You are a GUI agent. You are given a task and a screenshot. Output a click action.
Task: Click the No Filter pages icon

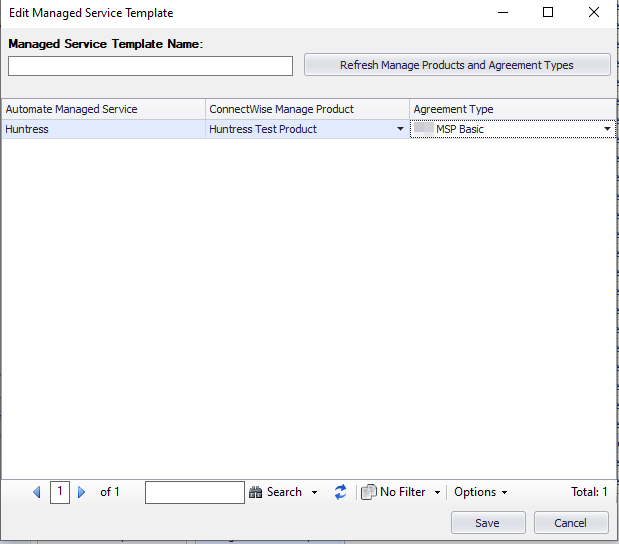point(368,492)
